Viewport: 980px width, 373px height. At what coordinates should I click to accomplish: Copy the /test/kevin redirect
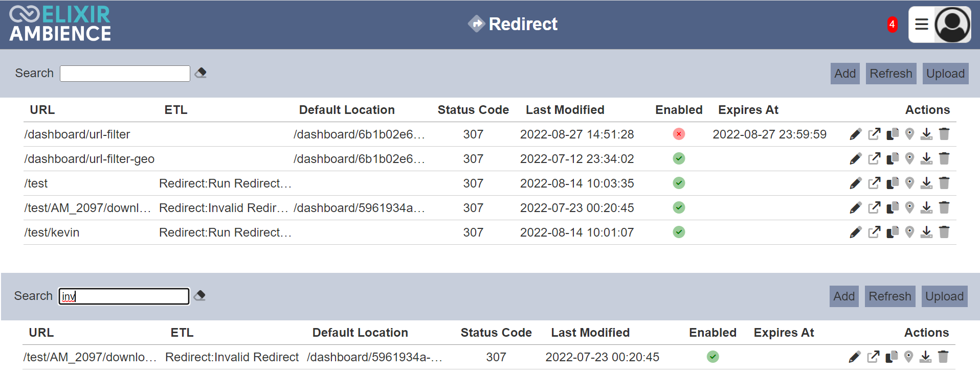click(893, 232)
